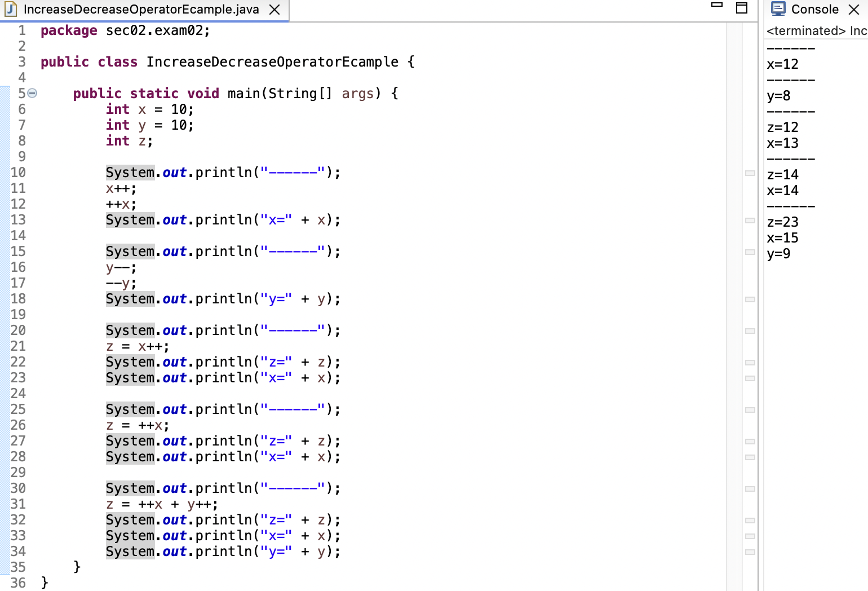Click line number 21 in the gutter
The width and height of the screenshot is (868, 591).
point(18,346)
